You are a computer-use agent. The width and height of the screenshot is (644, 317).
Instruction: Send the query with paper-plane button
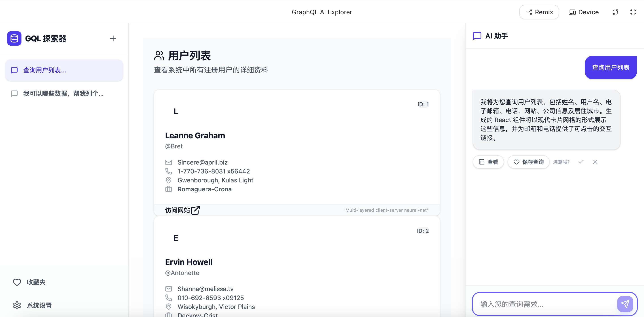[x=625, y=304]
